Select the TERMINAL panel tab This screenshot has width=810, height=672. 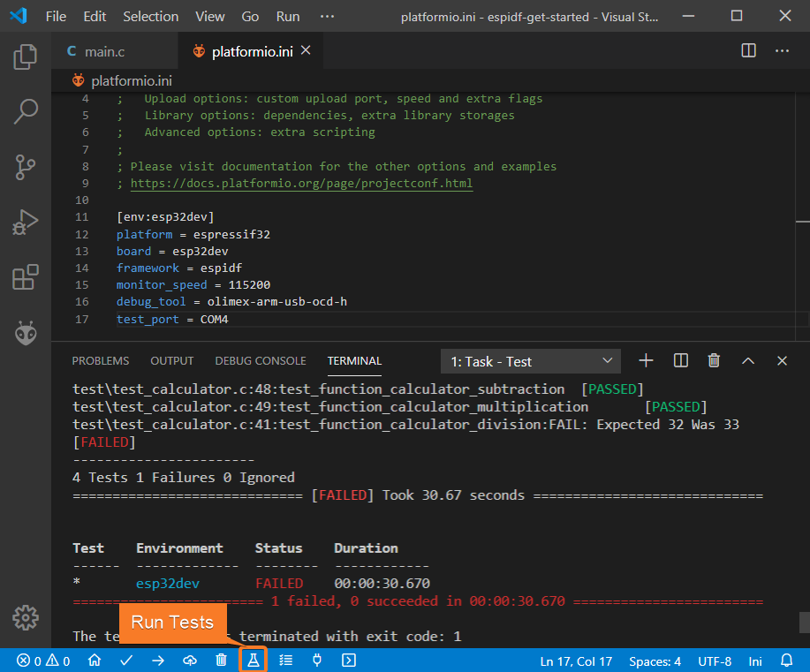[x=354, y=360]
